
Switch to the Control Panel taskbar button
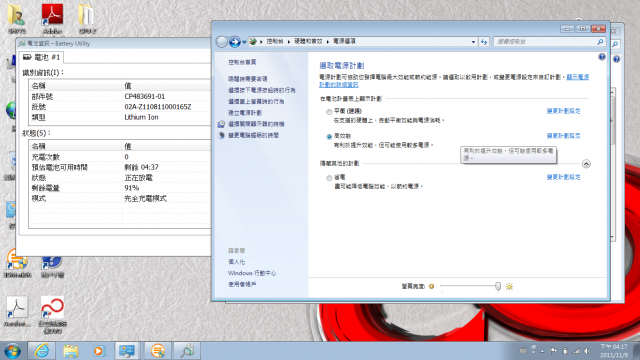[x=127, y=351]
